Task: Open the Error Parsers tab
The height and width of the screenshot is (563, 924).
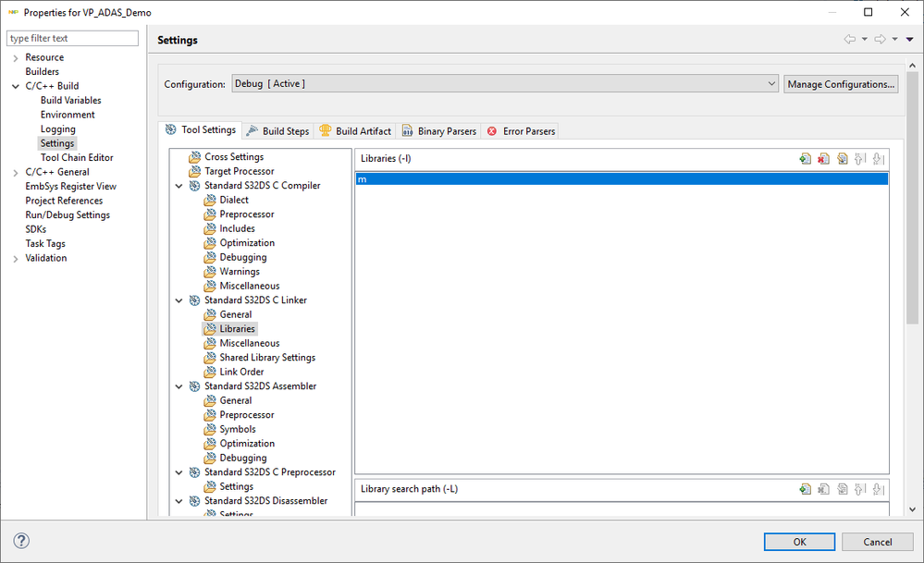Action: 521,130
